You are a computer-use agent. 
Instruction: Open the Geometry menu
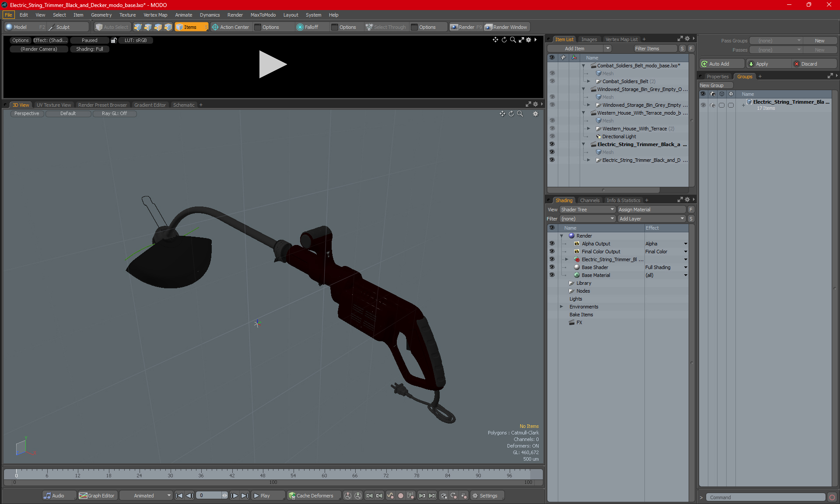pyautogui.click(x=101, y=15)
